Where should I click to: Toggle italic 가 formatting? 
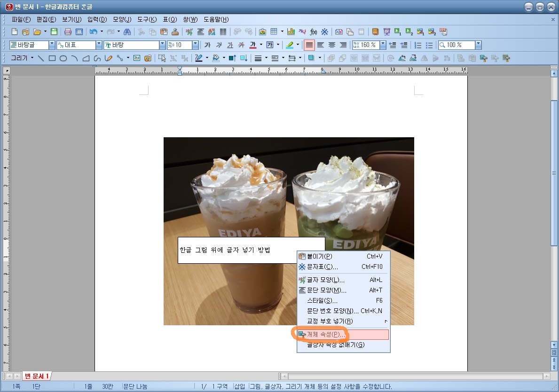point(219,45)
